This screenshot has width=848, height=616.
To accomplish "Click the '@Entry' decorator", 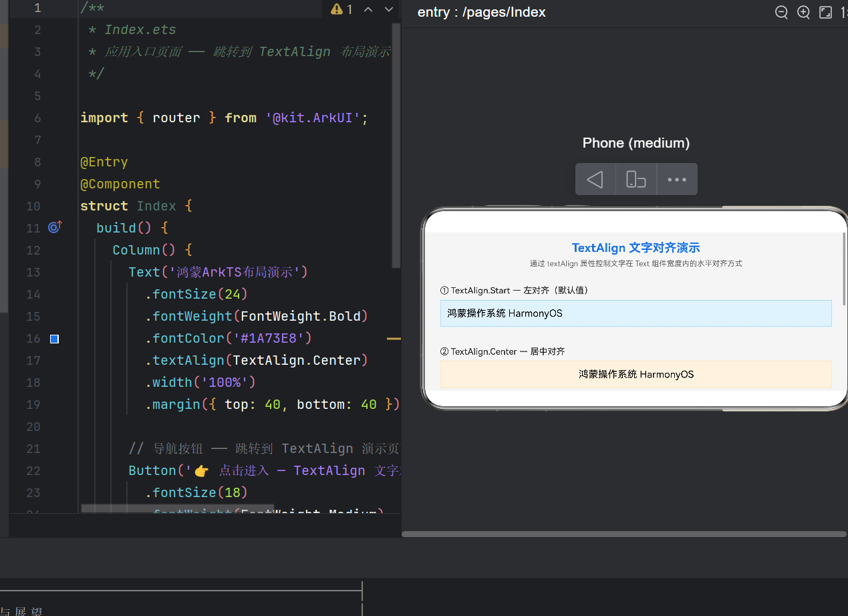I will 104,162.
